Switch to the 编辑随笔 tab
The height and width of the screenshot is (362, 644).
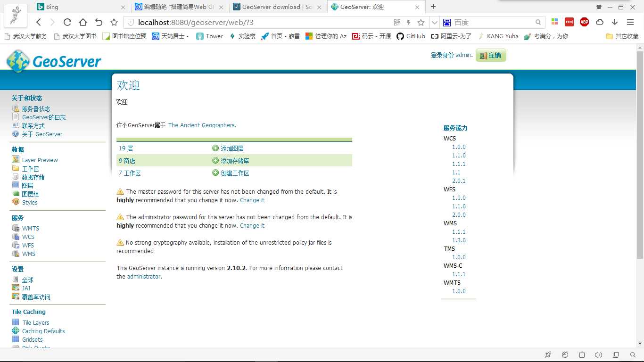(x=180, y=7)
